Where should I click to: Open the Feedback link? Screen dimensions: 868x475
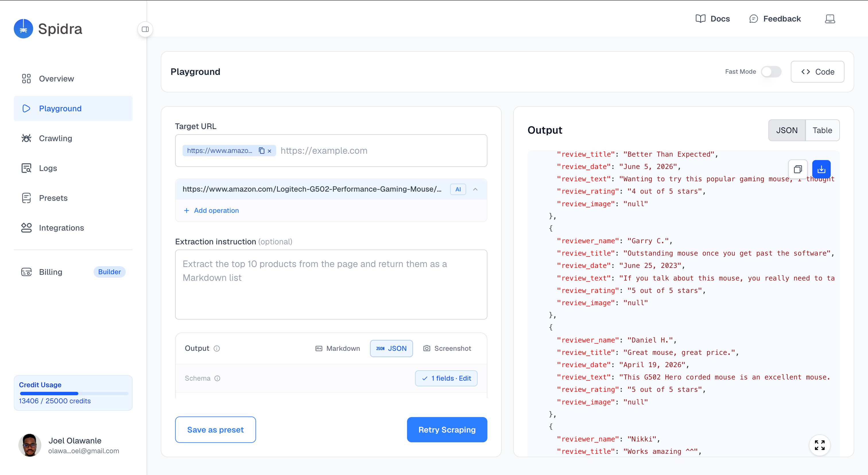[x=775, y=19]
